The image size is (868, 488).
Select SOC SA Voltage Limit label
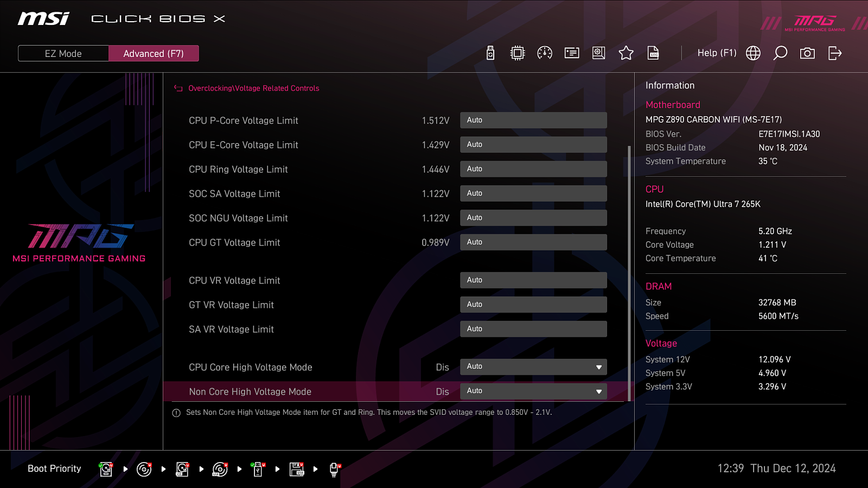coord(234,194)
